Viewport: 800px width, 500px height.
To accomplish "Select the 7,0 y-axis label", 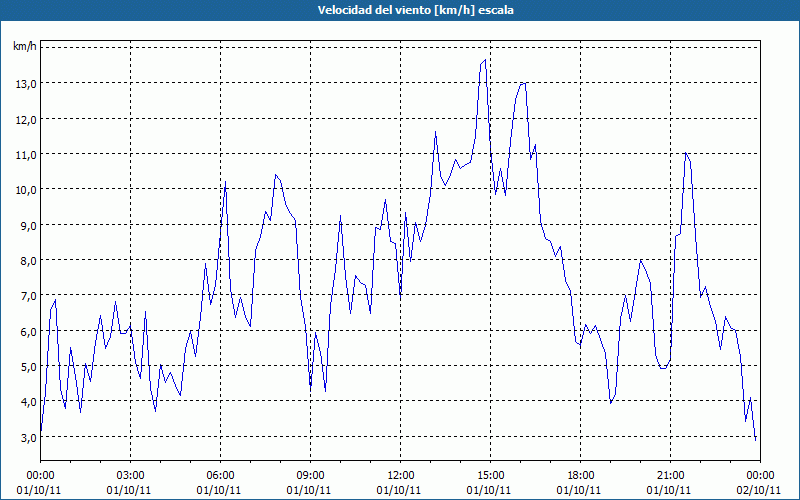I will pos(29,296).
